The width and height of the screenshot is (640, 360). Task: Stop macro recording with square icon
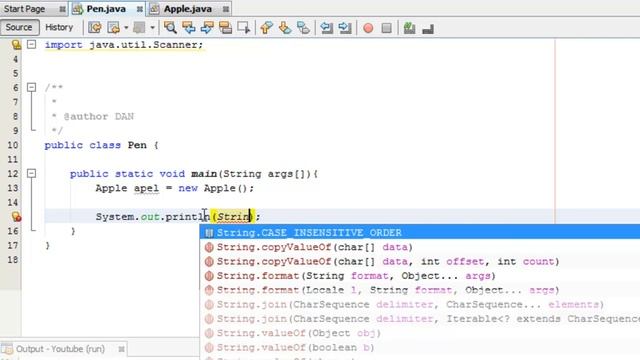click(x=387, y=28)
